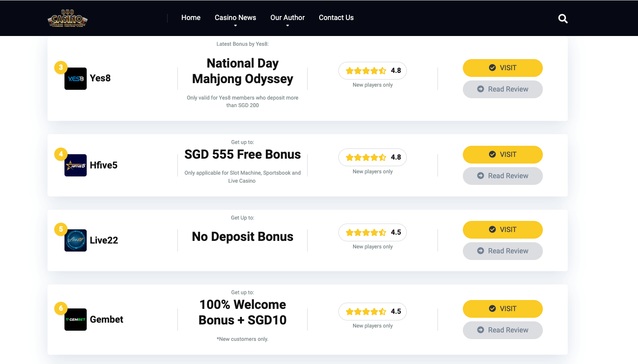Read Review for Gembet
638x364 pixels.
pos(503,330)
